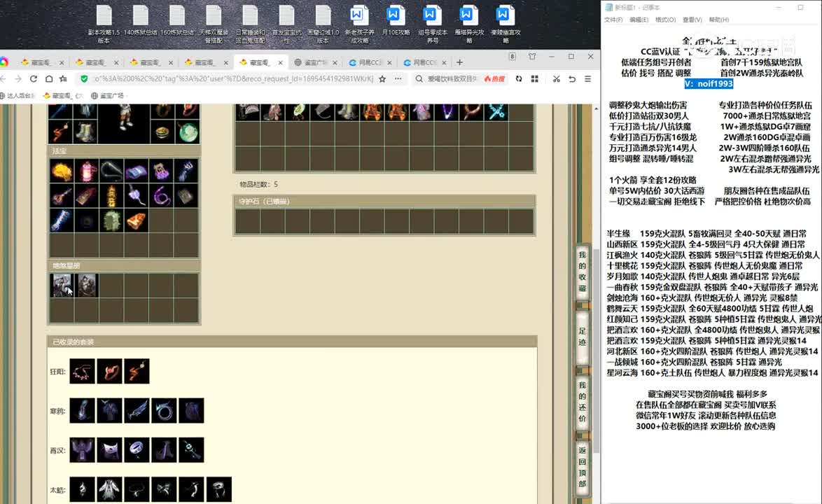Image resolution: width=822 pixels, height=504 pixels.
Task: Click Notepad line 低价打造站街双30男人
Action: (x=648, y=115)
